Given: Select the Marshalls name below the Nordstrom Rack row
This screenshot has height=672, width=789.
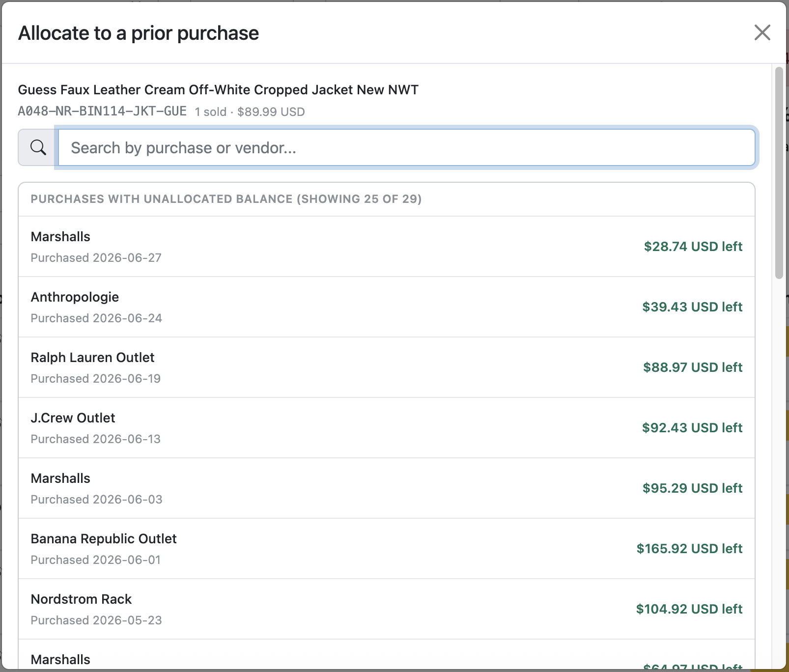Looking at the screenshot, I should point(60,660).
